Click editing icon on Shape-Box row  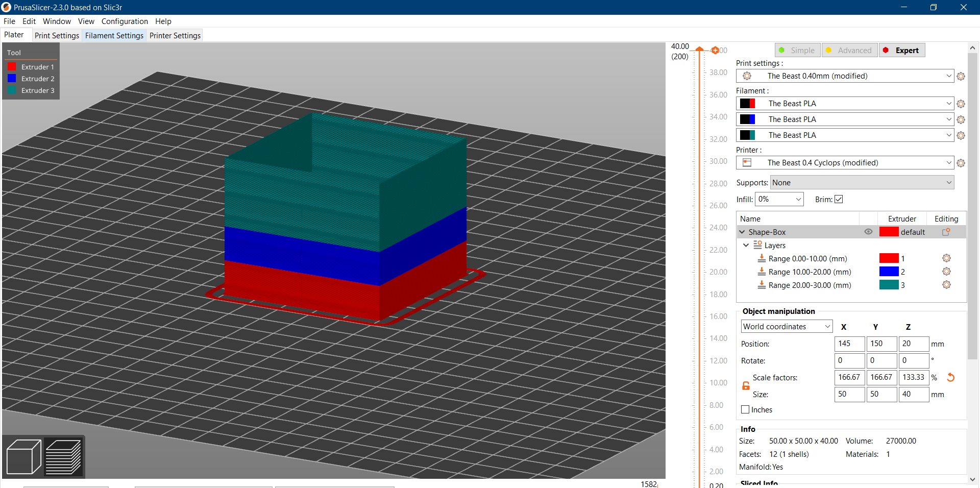pos(946,232)
